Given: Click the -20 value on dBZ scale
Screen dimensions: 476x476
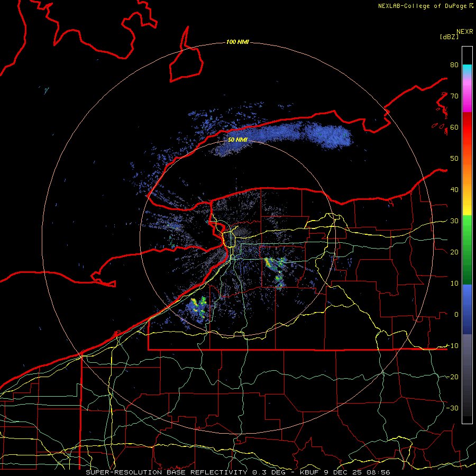Looking at the screenshot, I should point(452,377).
